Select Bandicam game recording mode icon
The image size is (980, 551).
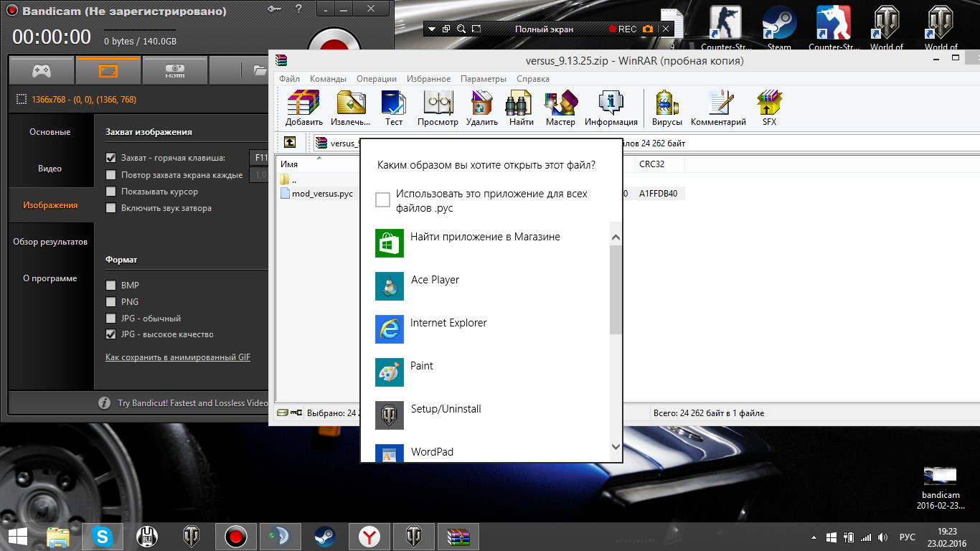(x=42, y=70)
